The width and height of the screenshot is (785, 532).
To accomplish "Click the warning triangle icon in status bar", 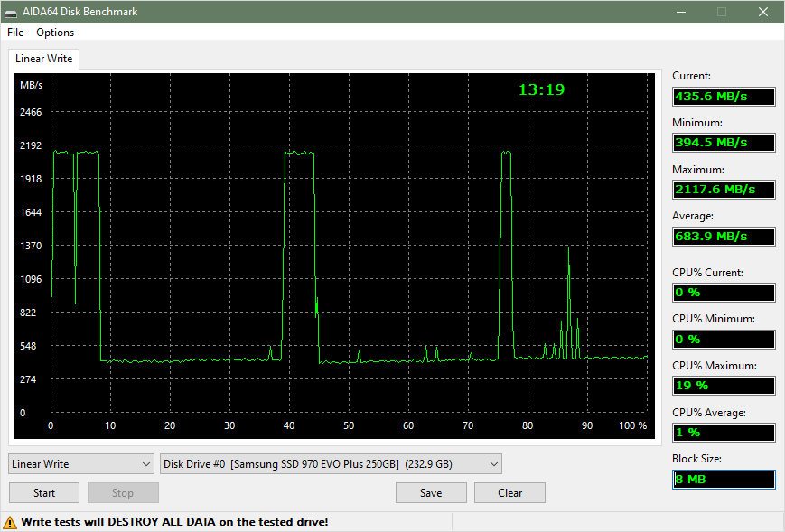I will (10, 522).
